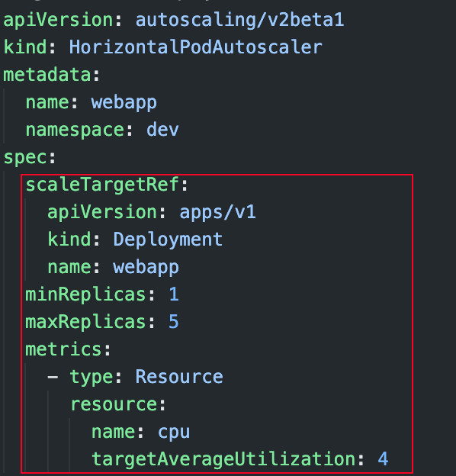
Task: Select the dev namespace value
Action: coord(162,130)
